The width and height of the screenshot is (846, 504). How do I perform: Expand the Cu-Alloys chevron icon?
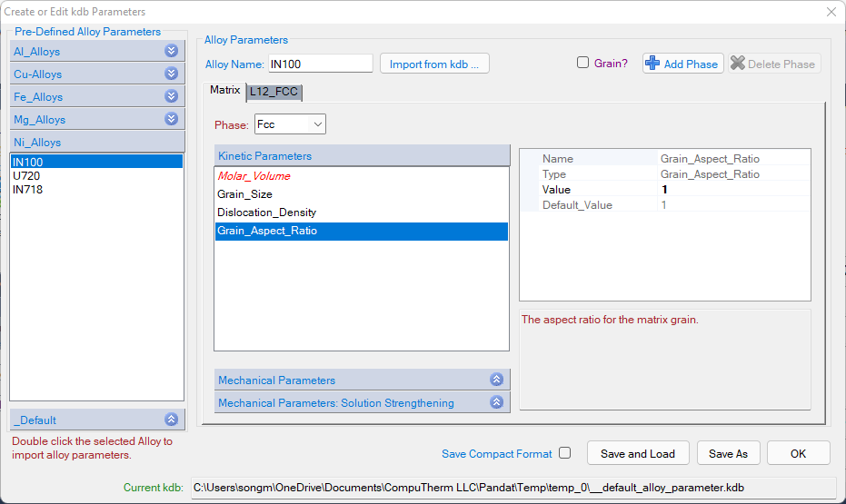[x=171, y=74]
